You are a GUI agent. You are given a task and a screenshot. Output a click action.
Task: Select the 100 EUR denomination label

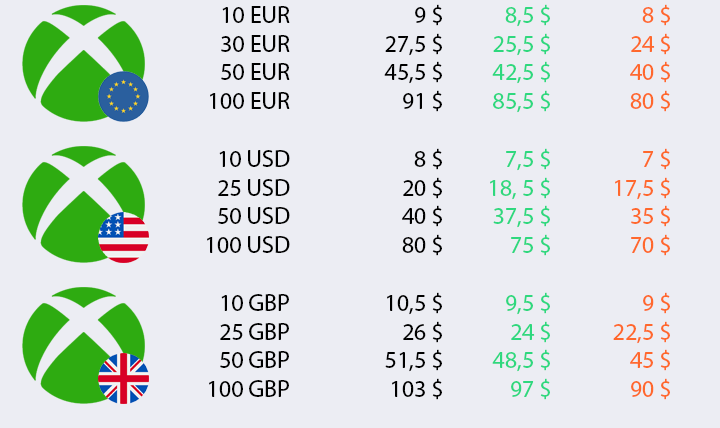(x=249, y=101)
